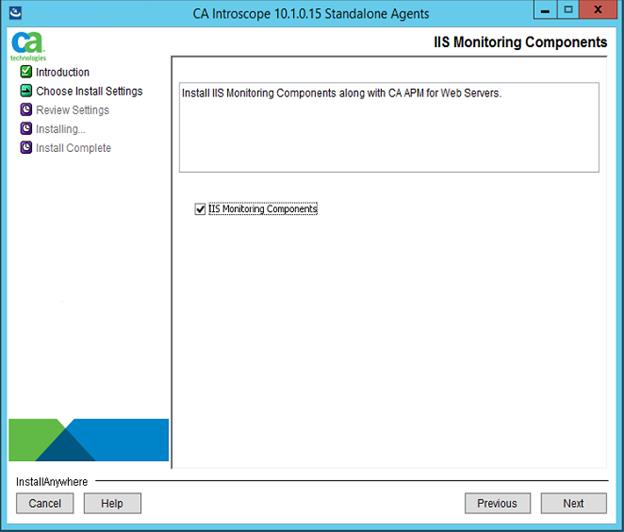Click the IIS Monitoring Components page heading
The height and width of the screenshot is (532, 624).
520,42
